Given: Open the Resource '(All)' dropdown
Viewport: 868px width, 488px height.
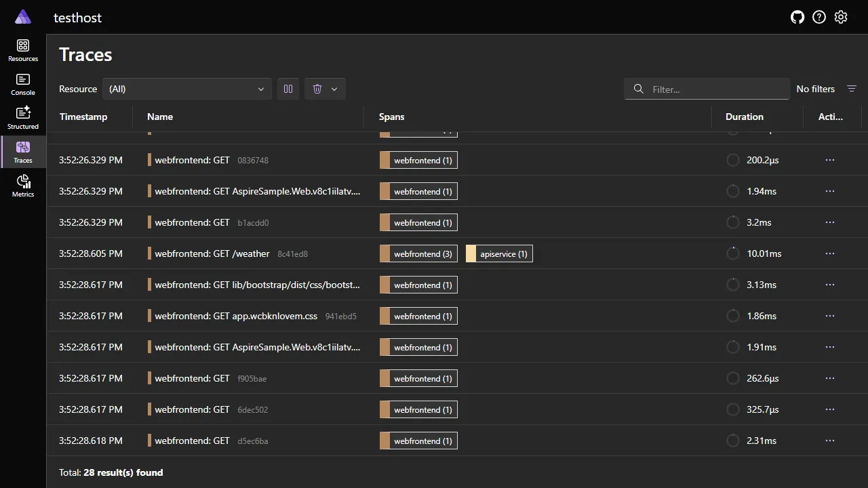Looking at the screenshot, I should click(x=187, y=89).
